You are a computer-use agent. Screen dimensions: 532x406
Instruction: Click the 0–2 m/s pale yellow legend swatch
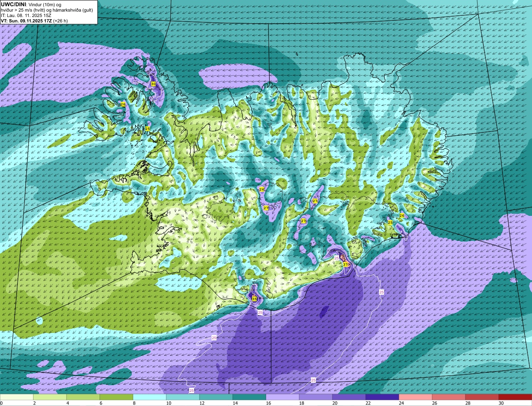[17, 397]
